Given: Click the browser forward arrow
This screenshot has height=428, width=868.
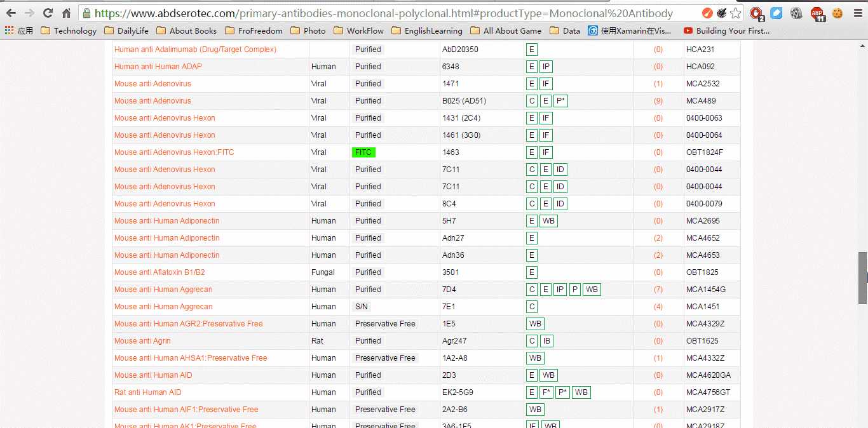Looking at the screenshot, I should pyautogui.click(x=29, y=13).
